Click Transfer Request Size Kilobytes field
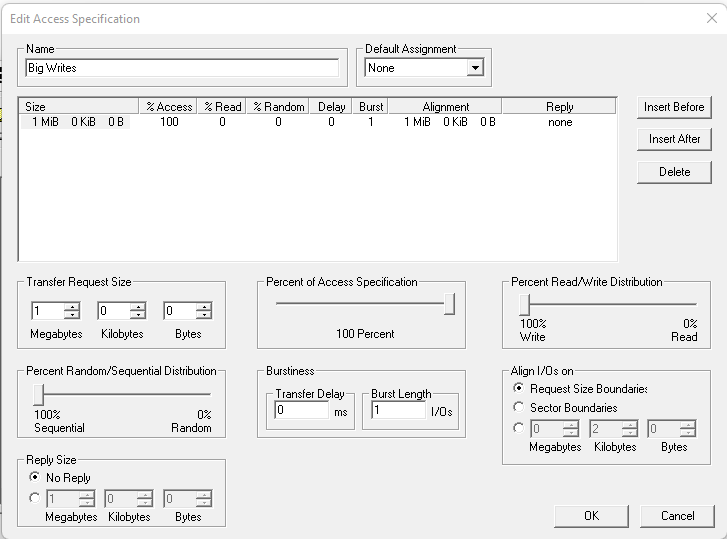 [x=114, y=311]
